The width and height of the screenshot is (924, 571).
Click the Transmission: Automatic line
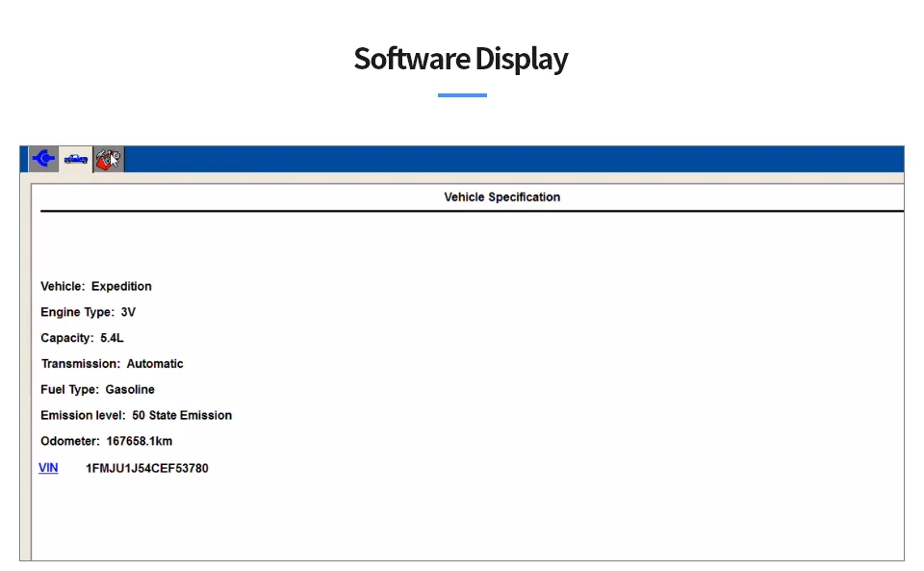(x=112, y=364)
